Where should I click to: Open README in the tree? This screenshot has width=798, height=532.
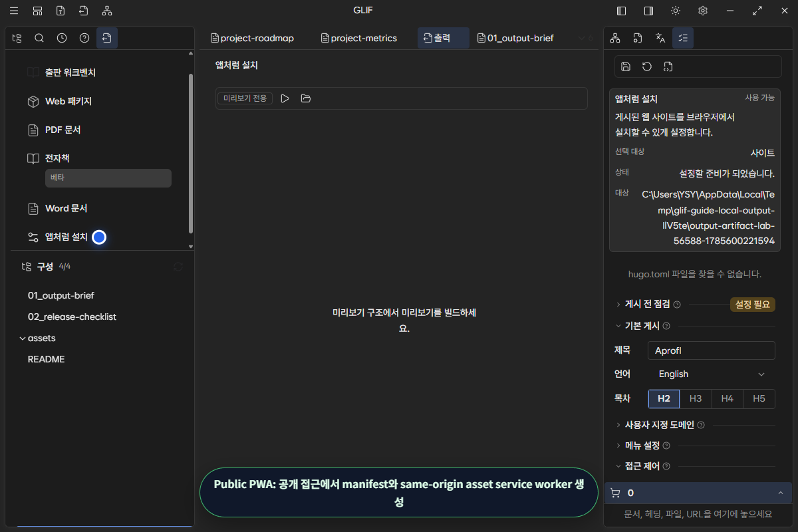pos(46,359)
